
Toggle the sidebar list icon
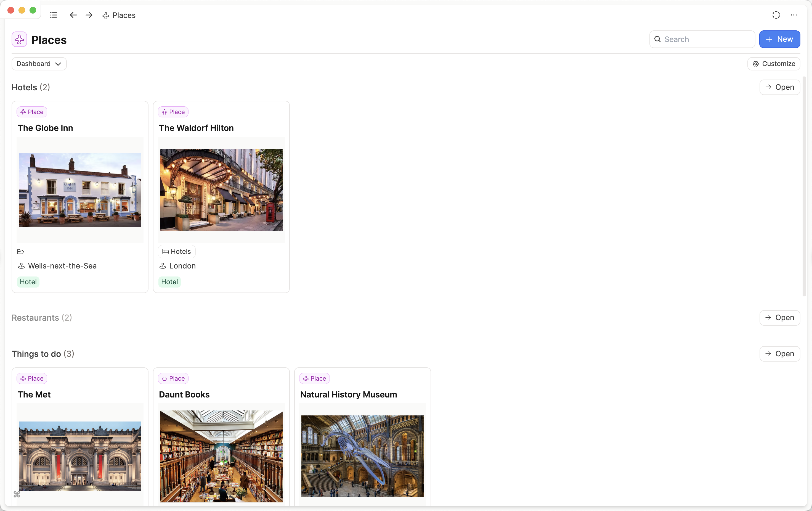(53, 15)
